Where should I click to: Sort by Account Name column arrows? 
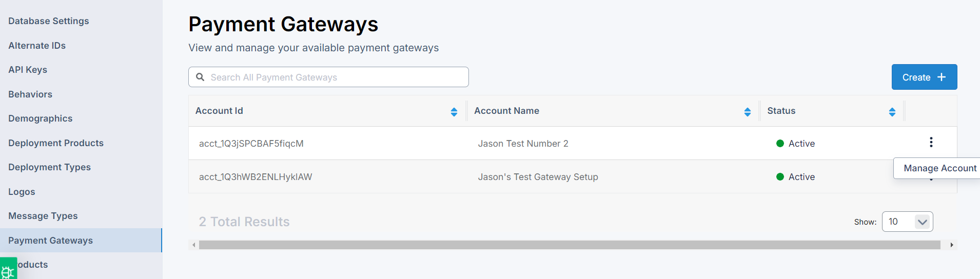pyautogui.click(x=747, y=112)
